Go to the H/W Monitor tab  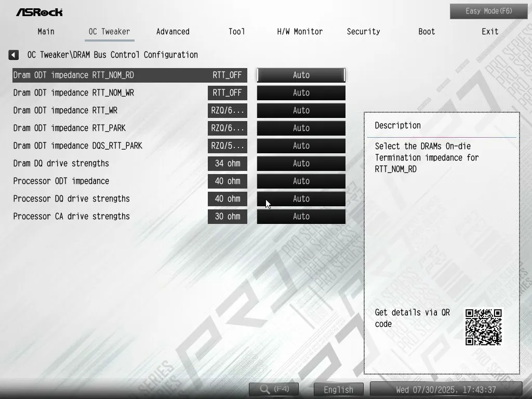(300, 32)
